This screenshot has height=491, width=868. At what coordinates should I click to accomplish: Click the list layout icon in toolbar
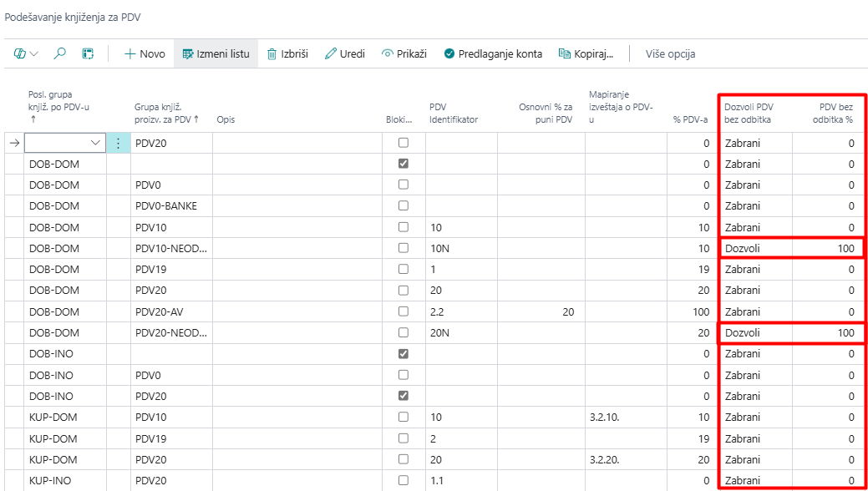88,53
